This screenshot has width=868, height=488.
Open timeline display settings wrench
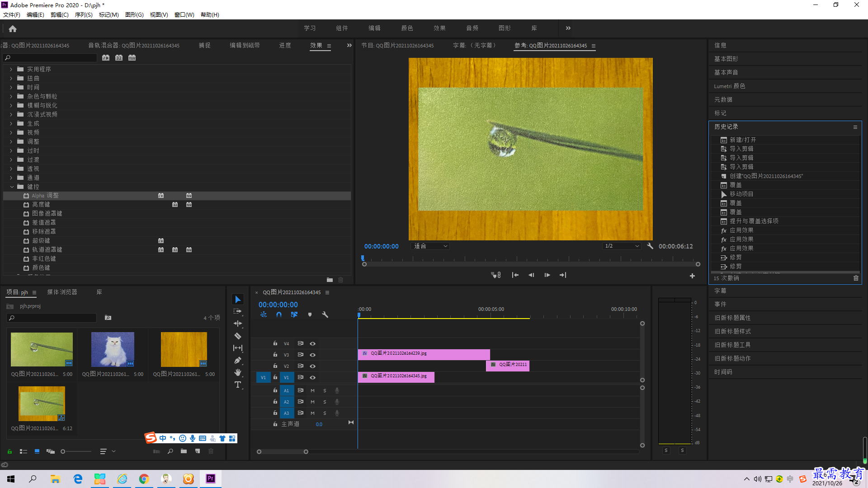(325, 314)
